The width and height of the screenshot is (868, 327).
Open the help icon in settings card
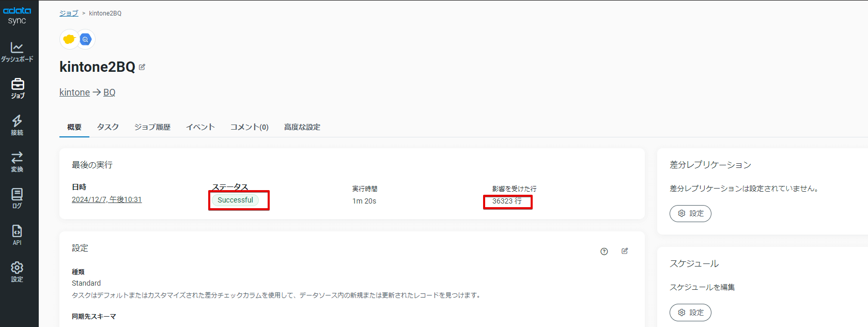[x=604, y=252]
